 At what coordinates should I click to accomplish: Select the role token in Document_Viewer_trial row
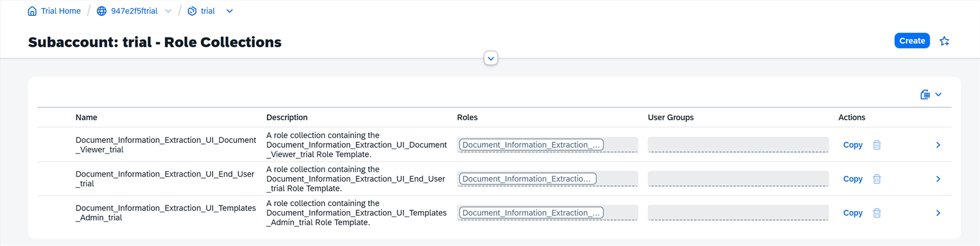tap(531, 145)
